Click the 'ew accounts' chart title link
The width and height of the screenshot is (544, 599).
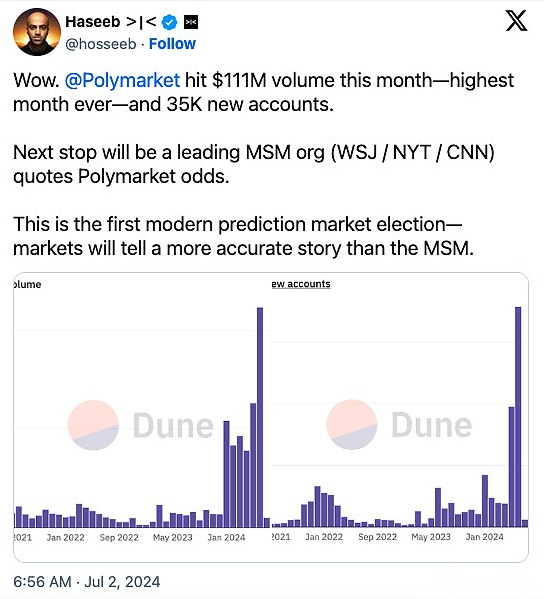[301, 284]
